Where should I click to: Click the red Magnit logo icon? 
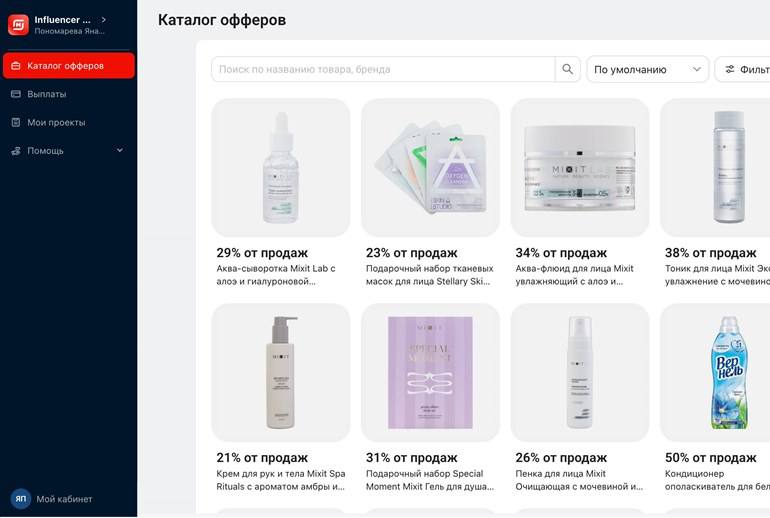pyautogui.click(x=19, y=25)
